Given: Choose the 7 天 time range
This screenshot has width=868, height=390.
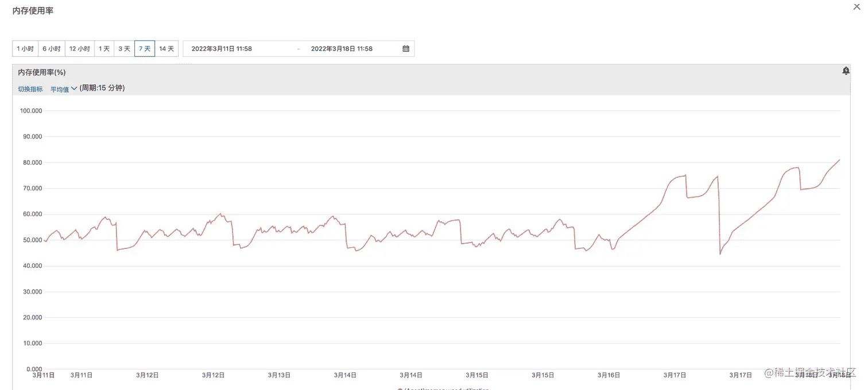Looking at the screenshot, I should pos(145,49).
